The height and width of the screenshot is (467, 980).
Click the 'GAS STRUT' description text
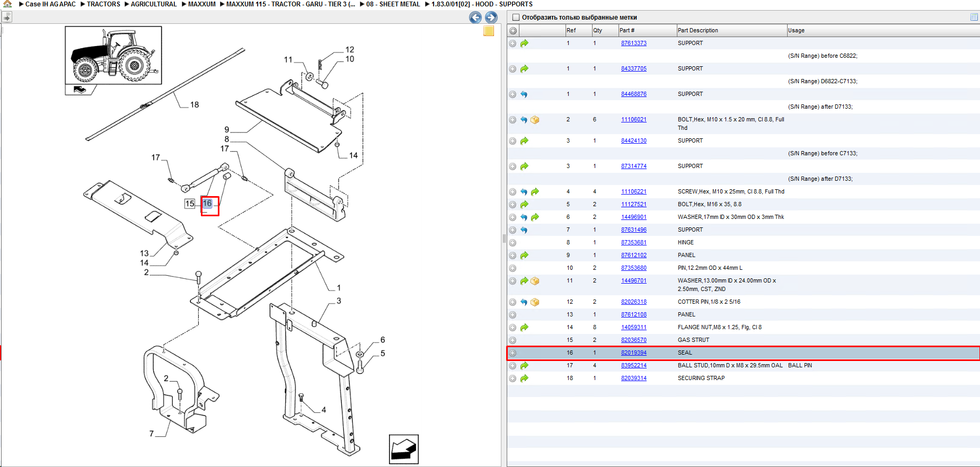point(693,340)
